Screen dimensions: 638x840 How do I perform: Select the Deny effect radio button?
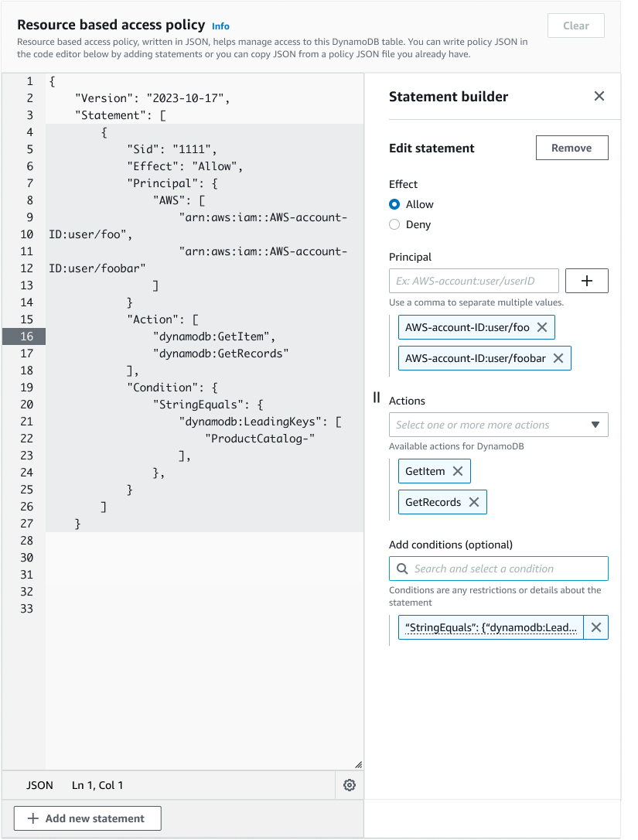pos(394,224)
